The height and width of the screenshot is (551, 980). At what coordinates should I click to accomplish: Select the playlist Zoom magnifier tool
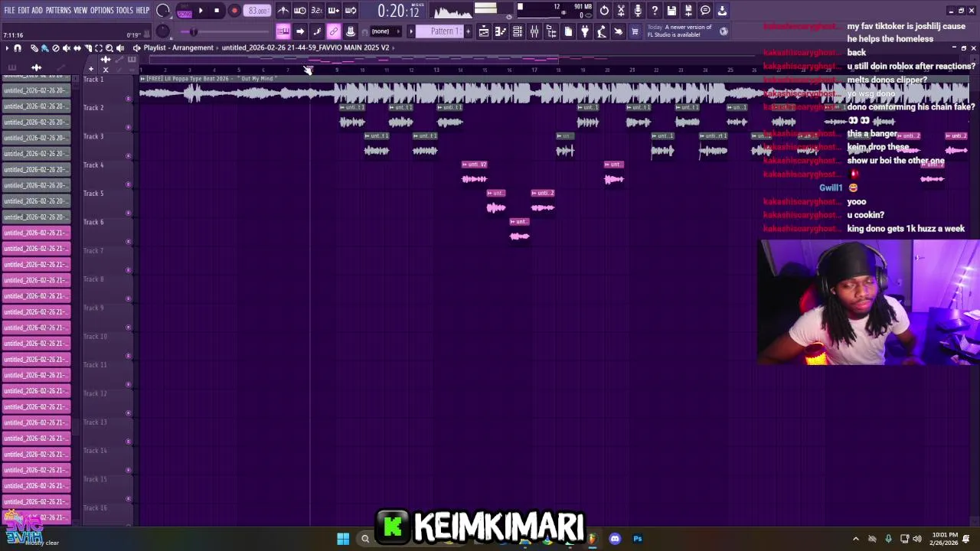click(109, 48)
